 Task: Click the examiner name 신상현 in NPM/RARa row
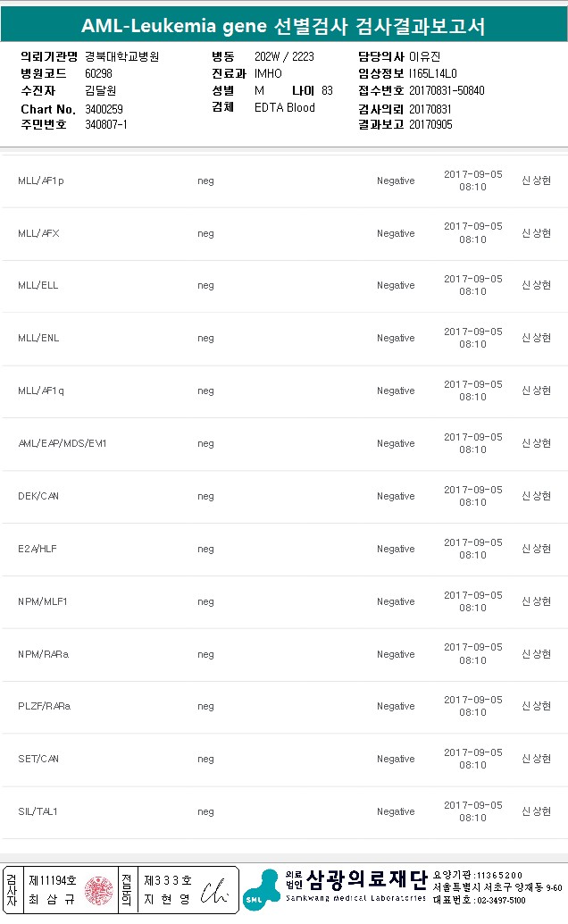point(536,654)
